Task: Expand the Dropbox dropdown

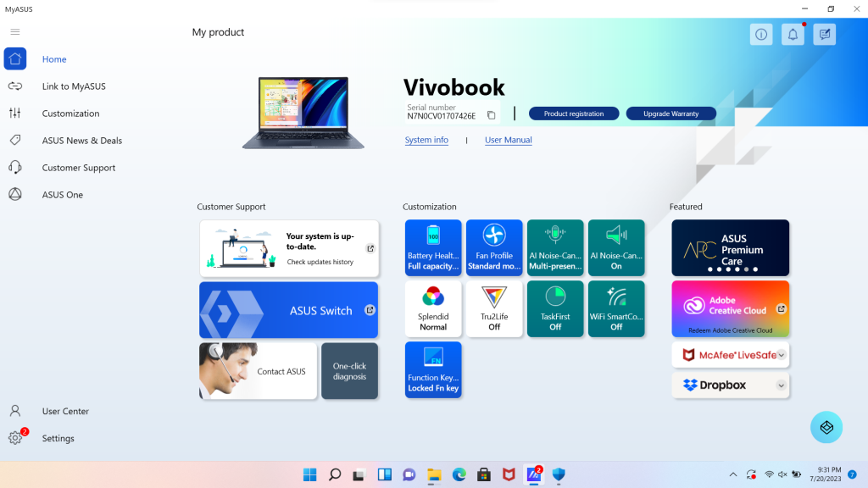Action: (781, 385)
